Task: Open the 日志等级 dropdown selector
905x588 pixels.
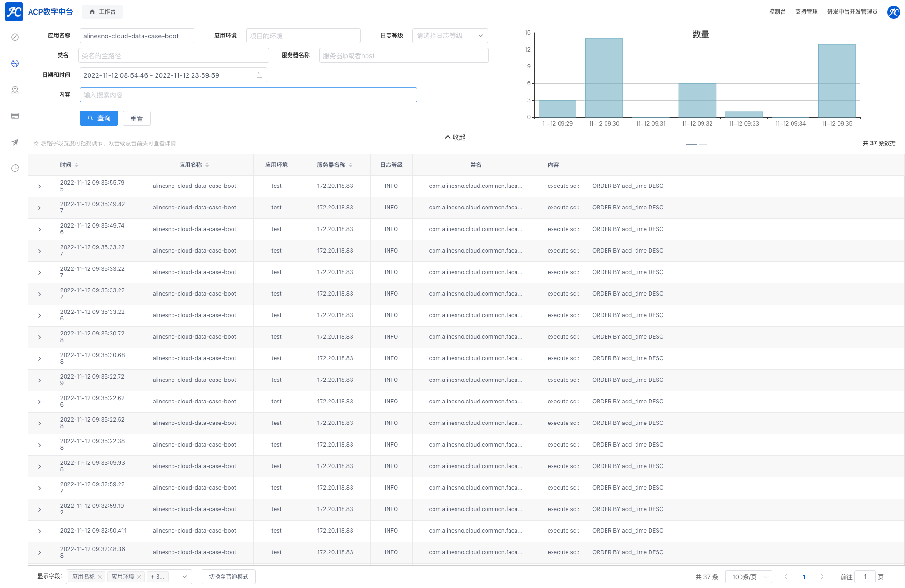Action: [x=450, y=36]
